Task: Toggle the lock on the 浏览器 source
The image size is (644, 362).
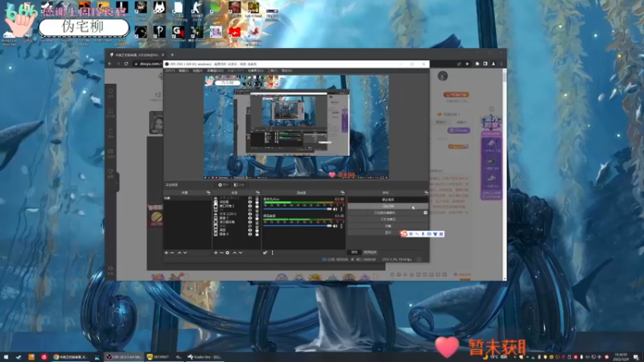Action: pyautogui.click(x=257, y=202)
